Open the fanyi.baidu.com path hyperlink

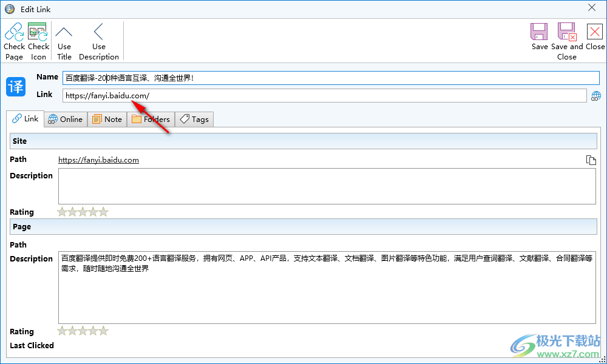[98, 160]
